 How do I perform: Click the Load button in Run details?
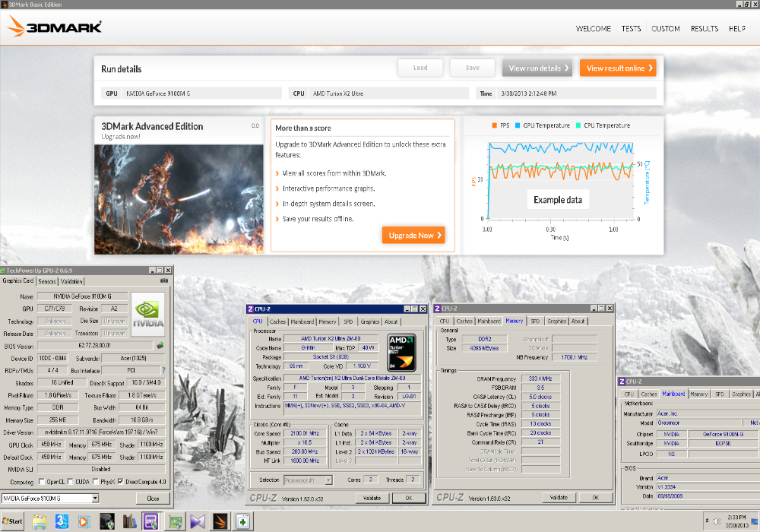coord(420,68)
